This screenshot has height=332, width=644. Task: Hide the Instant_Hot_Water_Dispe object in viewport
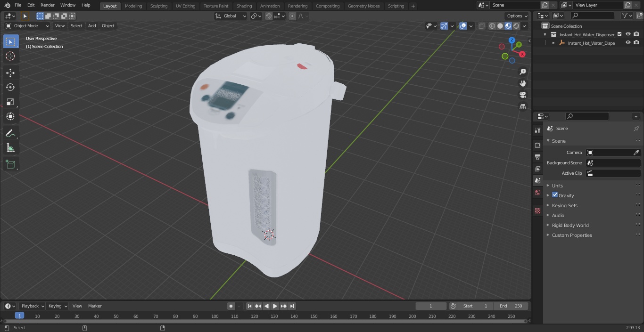[x=628, y=43]
